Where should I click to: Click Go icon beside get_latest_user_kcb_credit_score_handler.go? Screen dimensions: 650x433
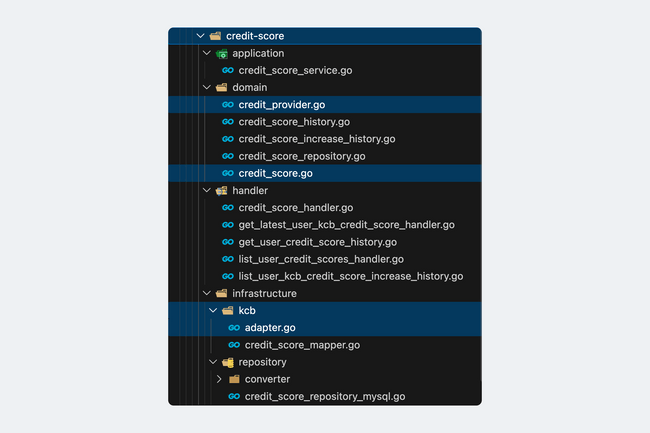coord(228,225)
